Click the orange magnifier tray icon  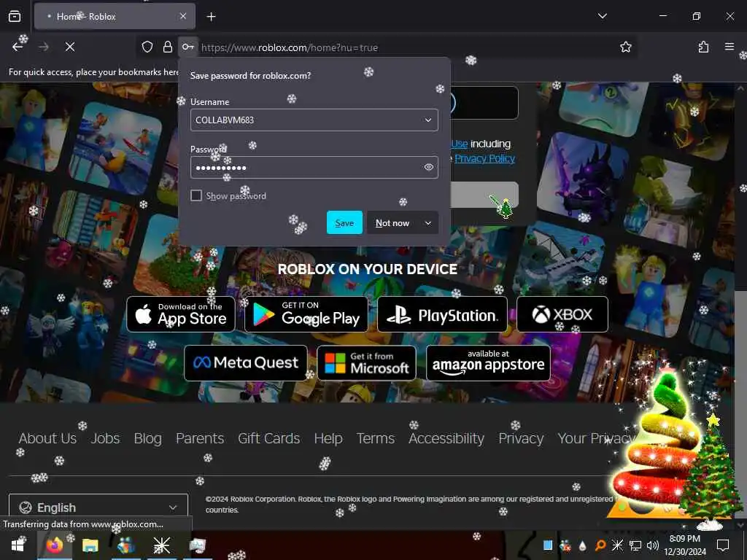[600, 545]
